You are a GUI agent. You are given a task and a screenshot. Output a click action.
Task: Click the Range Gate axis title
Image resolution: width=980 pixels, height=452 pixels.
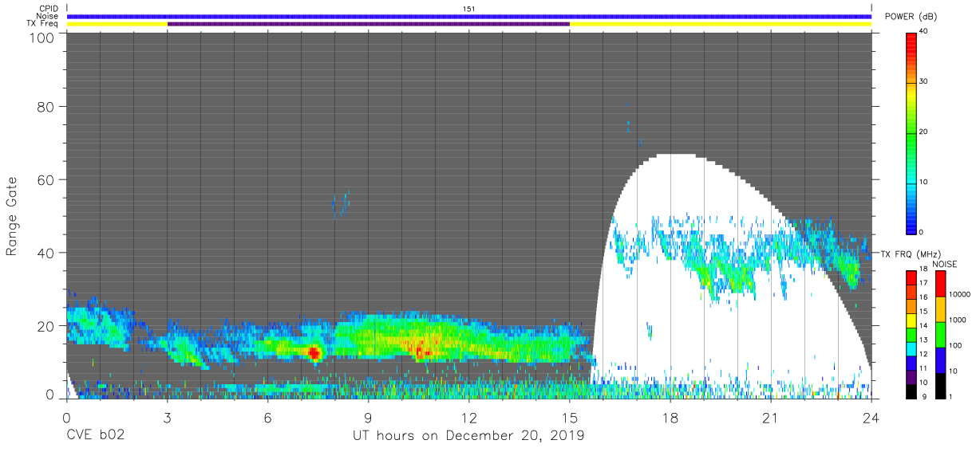coord(12,216)
